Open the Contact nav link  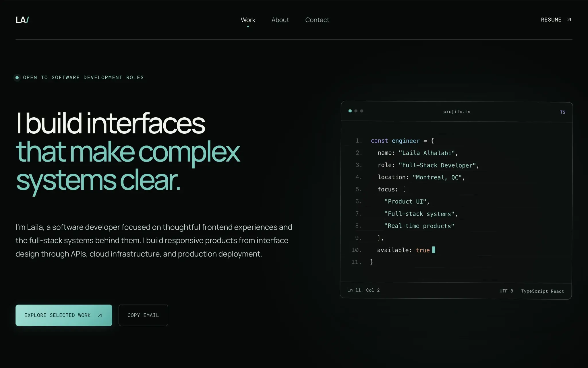coord(317,20)
